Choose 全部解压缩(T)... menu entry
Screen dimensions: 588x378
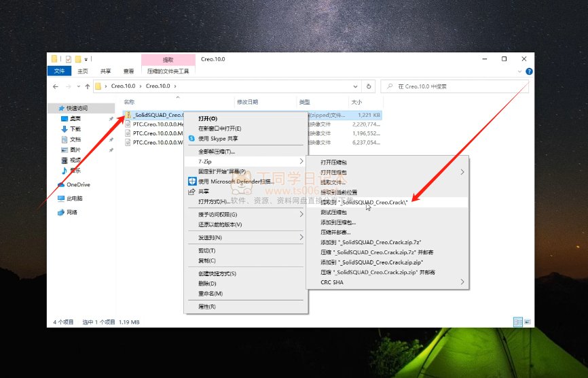(217, 152)
